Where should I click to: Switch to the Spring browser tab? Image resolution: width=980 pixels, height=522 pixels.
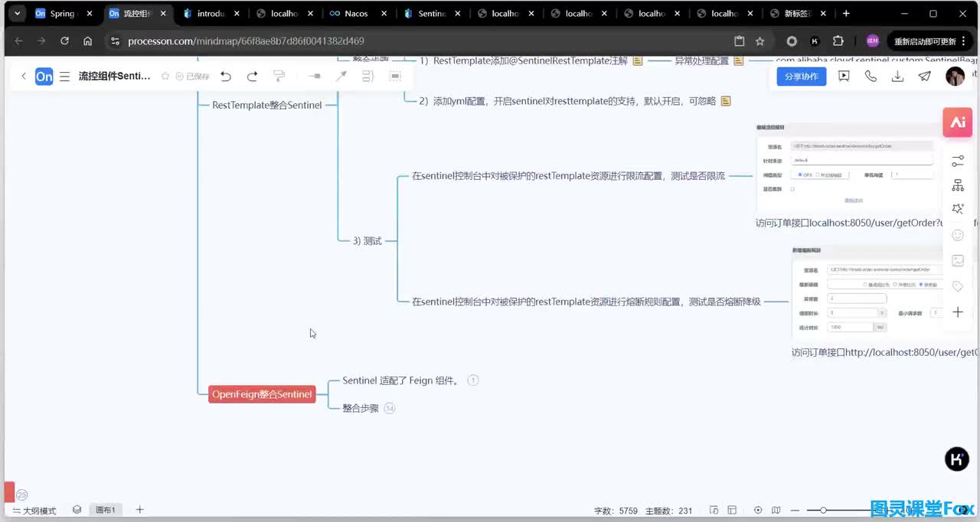pos(64,14)
